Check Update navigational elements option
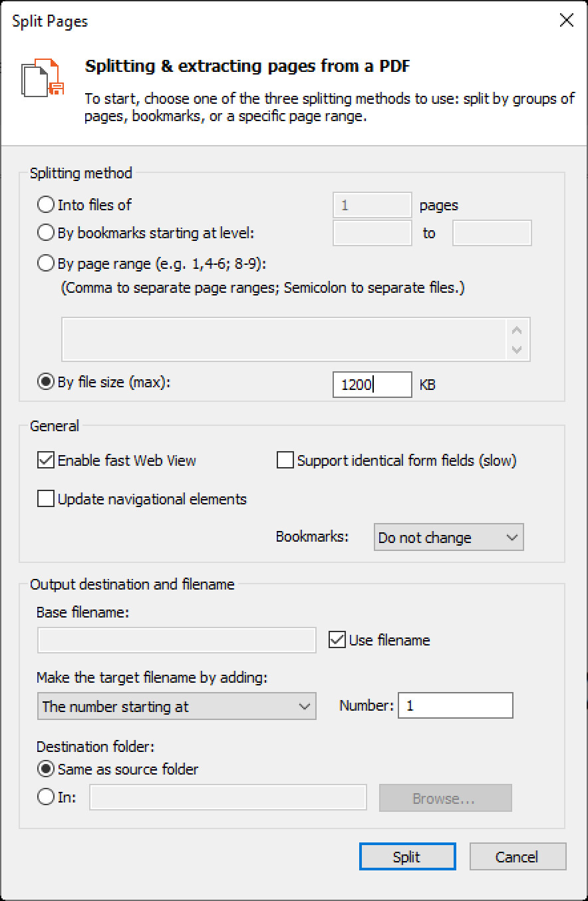Image resolution: width=588 pixels, height=901 pixels. [x=46, y=499]
